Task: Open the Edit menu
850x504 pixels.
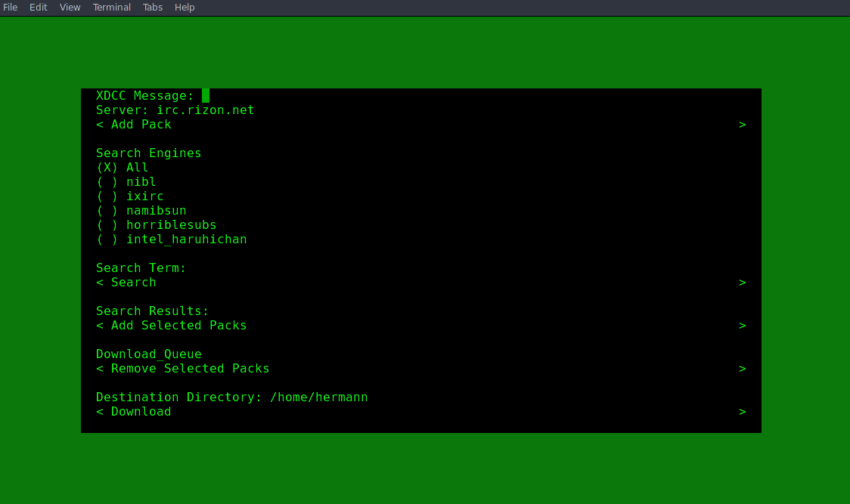Action: (x=38, y=7)
